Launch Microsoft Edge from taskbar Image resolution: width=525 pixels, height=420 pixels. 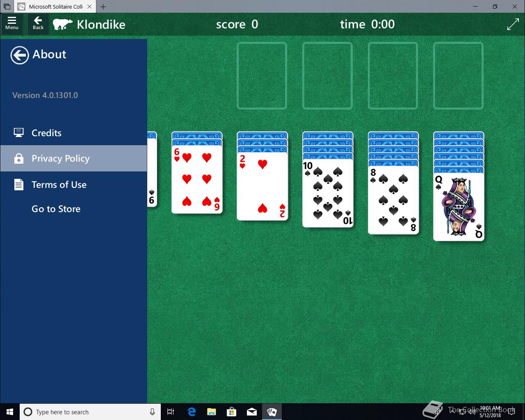[192, 412]
